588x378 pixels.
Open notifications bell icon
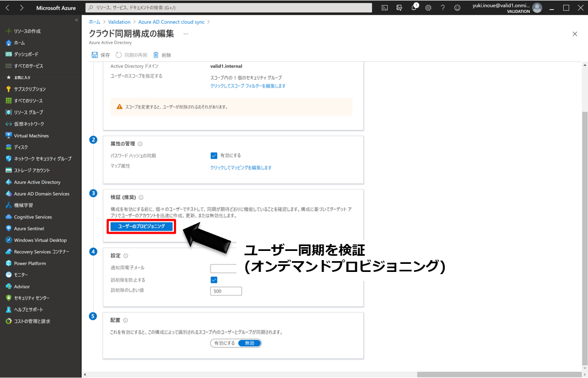(x=414, y=7)
